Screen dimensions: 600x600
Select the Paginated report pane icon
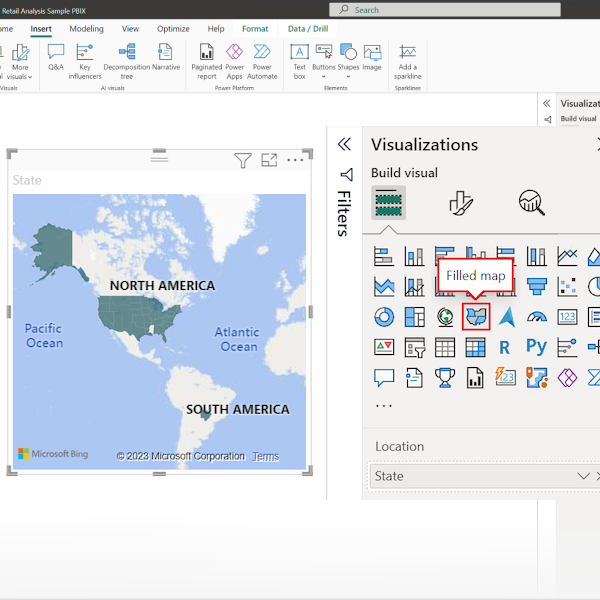(x=475, y=378)
